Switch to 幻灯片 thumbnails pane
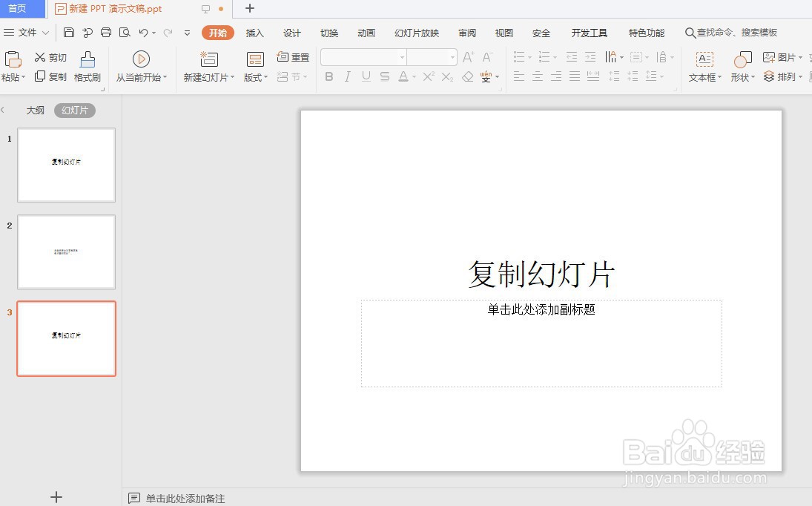The width and height of the screenshot is (812, 506). click(x=75, y=111)
